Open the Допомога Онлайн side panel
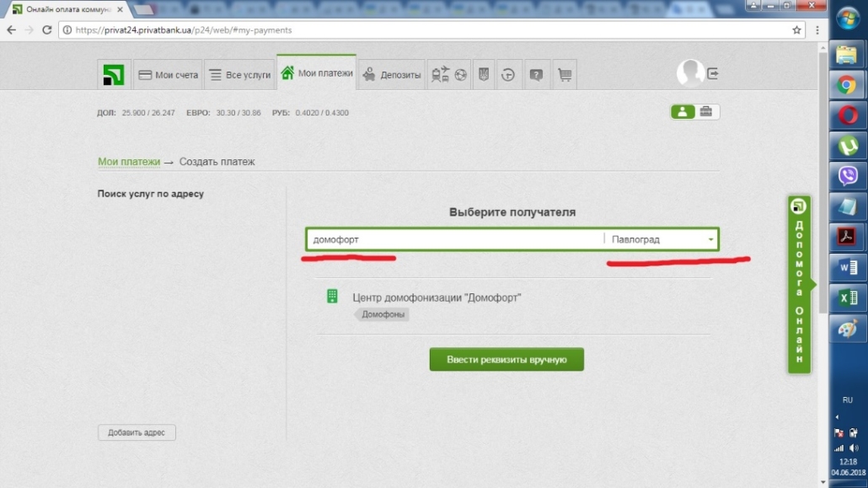The height and width of the screenshot is (488, 868). coord(800,285)
